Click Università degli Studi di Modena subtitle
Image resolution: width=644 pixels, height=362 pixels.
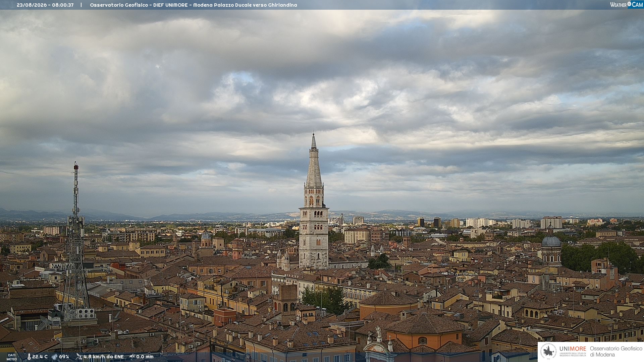(573, 354)
